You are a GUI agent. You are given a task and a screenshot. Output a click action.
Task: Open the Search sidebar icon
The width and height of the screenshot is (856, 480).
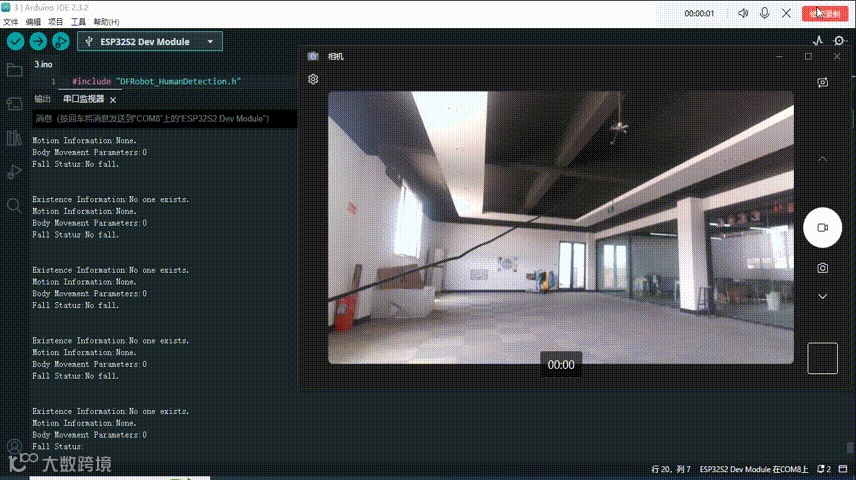14,205
